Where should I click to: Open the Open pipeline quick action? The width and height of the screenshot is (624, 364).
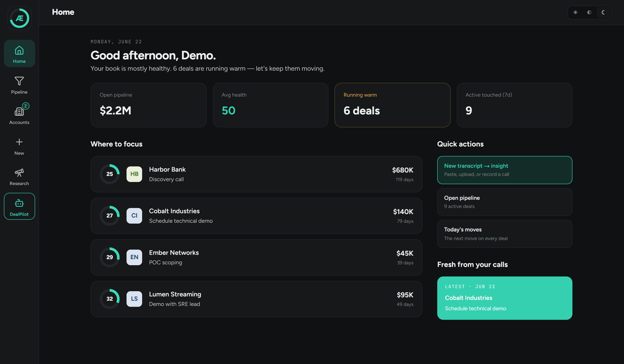coord(505,202)
